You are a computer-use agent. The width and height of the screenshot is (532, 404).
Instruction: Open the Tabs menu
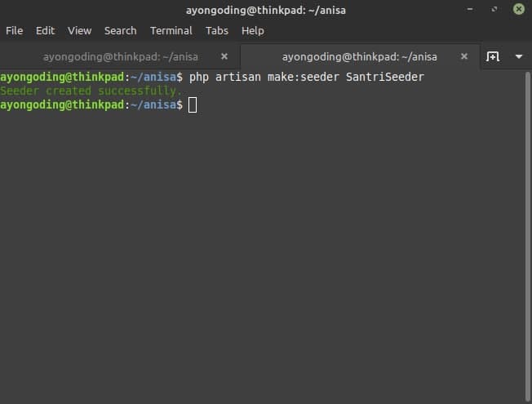(217, 31)
